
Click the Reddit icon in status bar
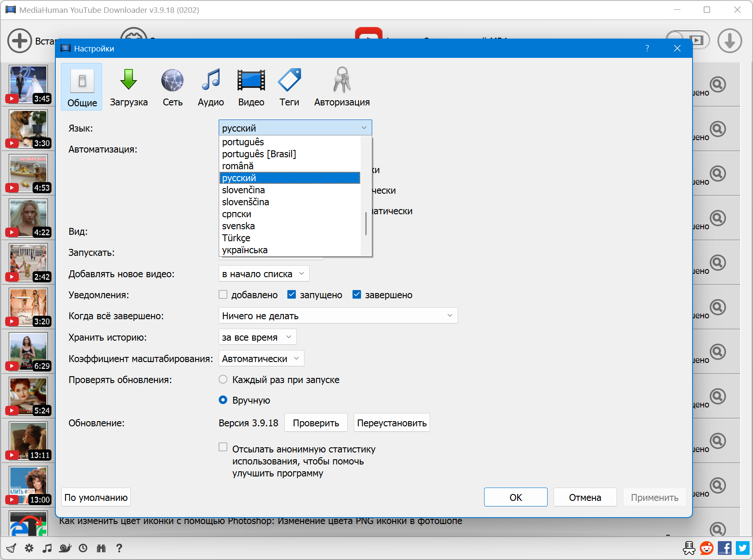pyautogui.click(x=707, y=548)
